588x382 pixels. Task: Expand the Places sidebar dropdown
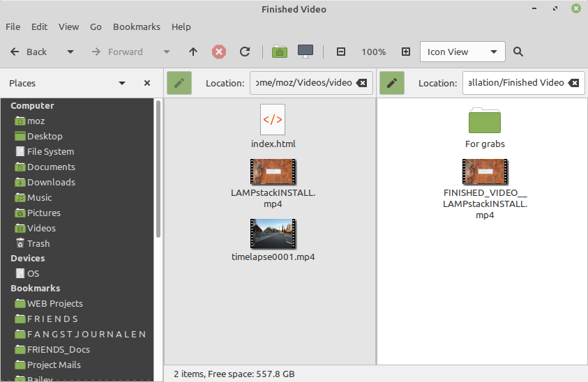tap(122, 83)
